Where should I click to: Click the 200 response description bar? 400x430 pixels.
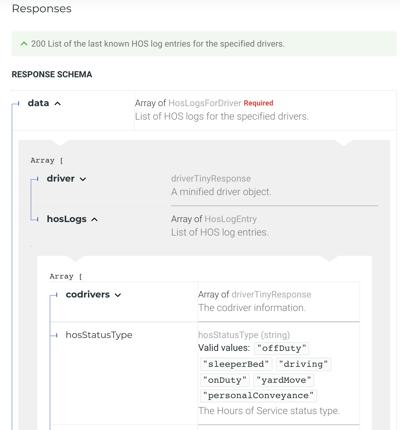[204, 44]
